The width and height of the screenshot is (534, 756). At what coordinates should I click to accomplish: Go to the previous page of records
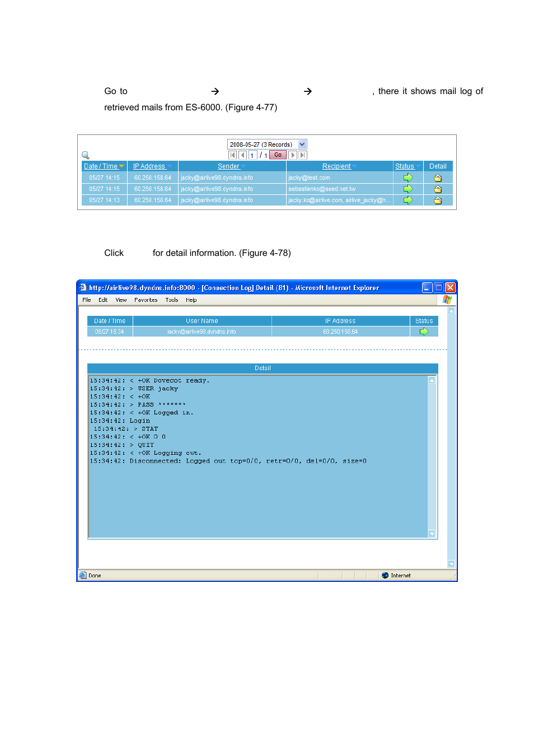click(x=242, y=155)
